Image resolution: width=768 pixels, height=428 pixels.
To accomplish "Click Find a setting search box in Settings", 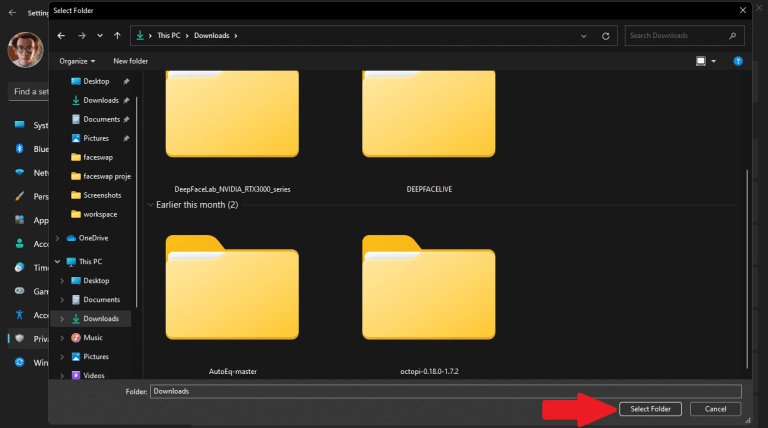I will pyautogui.click(x=28, y=92).
